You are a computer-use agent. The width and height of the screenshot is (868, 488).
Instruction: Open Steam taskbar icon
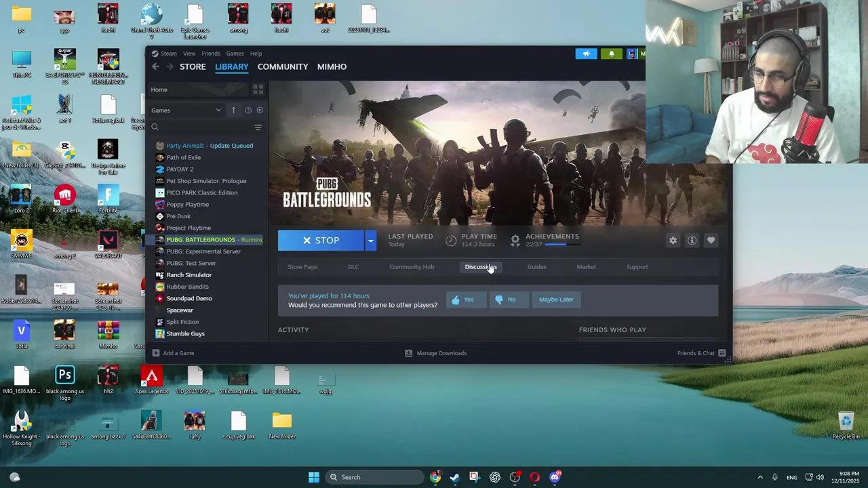[454, 477]
